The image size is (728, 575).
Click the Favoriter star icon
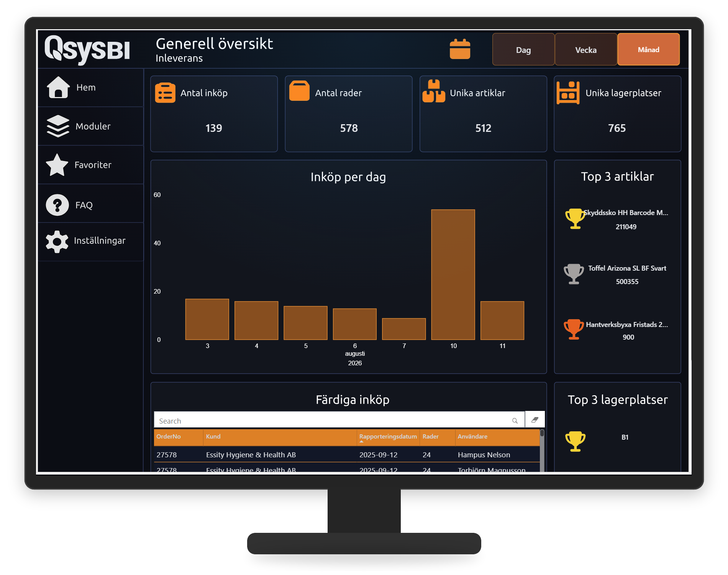(57, 165)
